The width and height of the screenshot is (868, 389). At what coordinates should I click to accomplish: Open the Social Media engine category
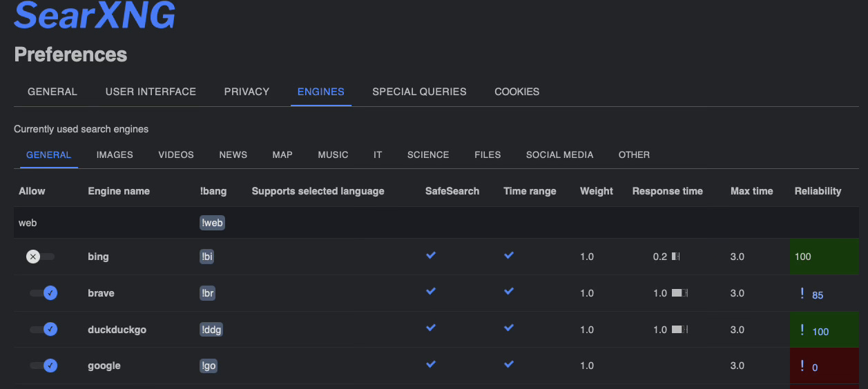coord(560,155)
